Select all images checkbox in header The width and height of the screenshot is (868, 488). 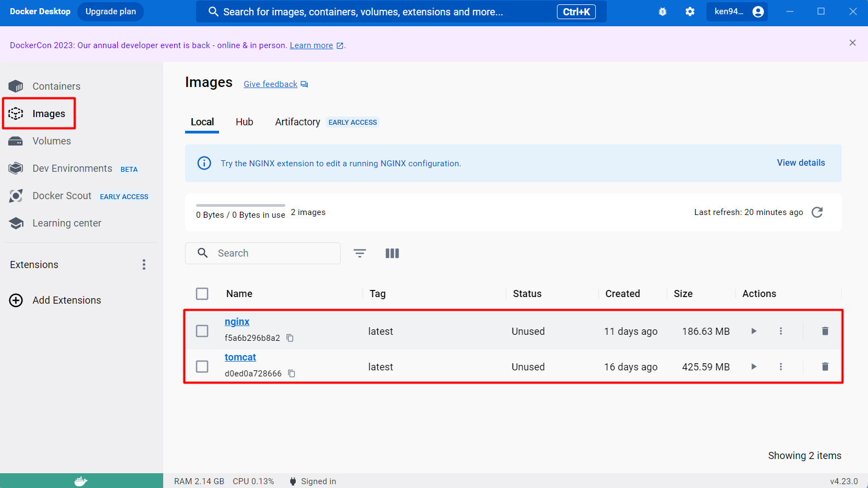tap(202, 294)
